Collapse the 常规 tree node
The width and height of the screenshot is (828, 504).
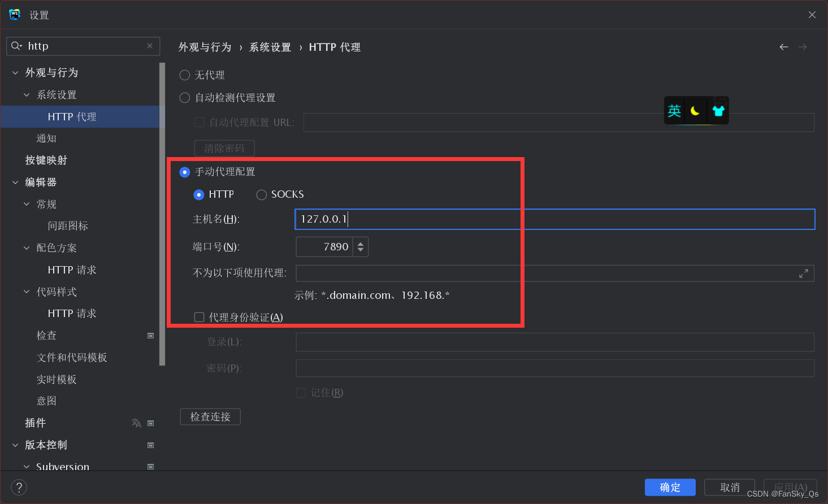click(x=27, y=204)
